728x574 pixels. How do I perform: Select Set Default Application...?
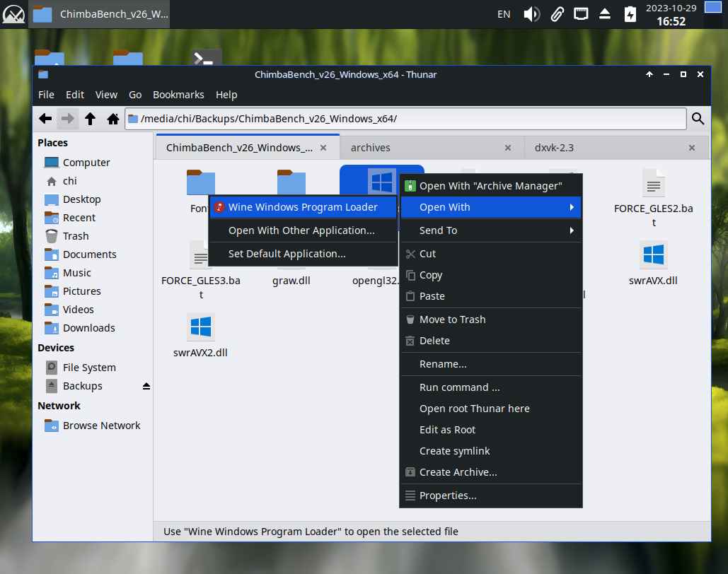pos(304,254)
